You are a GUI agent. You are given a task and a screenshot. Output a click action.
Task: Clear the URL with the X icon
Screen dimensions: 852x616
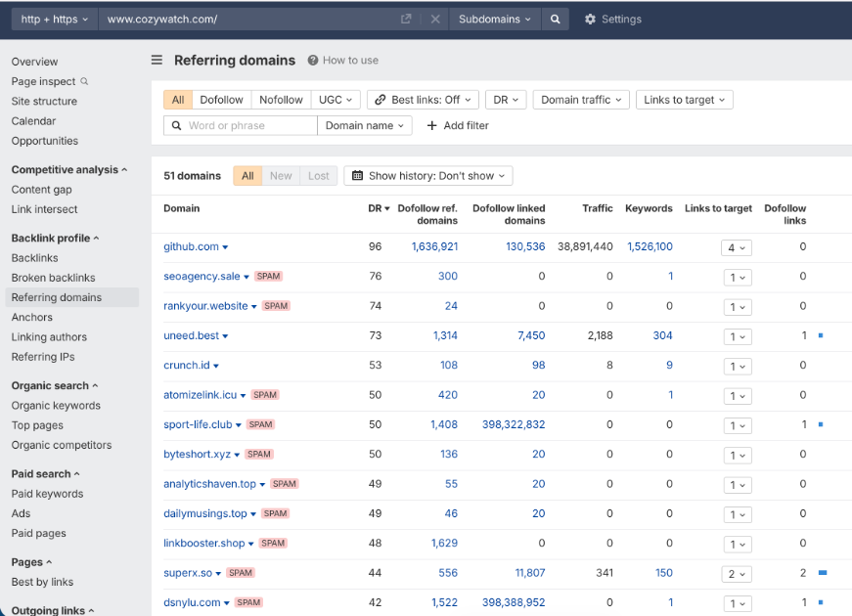point(435,19)
